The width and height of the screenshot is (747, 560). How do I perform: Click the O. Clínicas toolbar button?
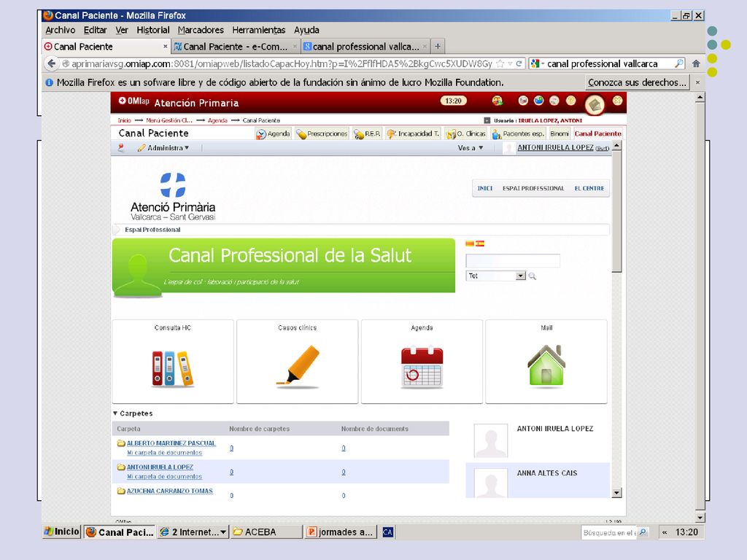pos(466,134)
